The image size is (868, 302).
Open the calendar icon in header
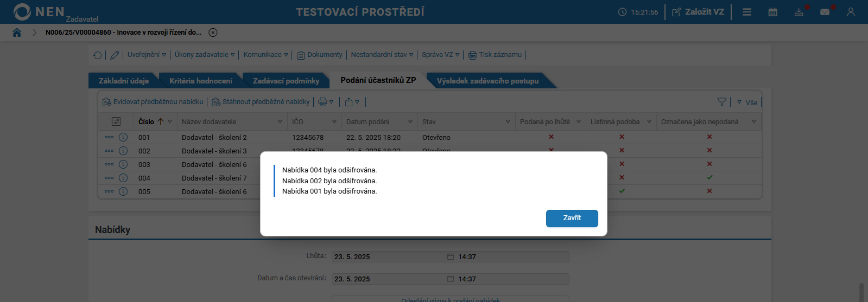pyautogui.click(x=773, y=12)
